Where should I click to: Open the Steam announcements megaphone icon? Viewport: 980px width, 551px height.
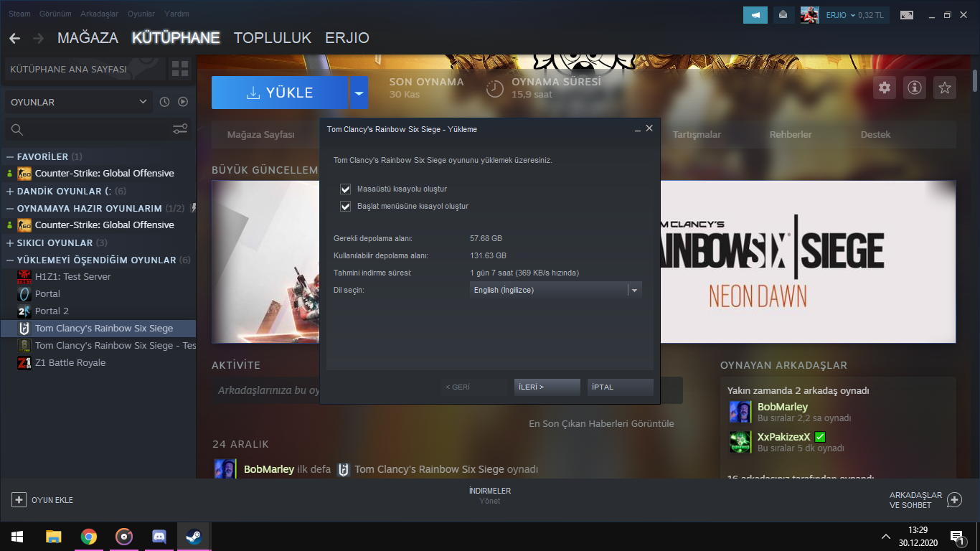[x=755, y=14]
